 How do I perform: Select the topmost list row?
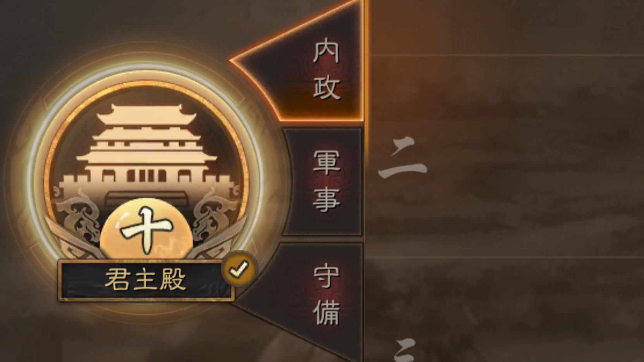tap(504, 27)
